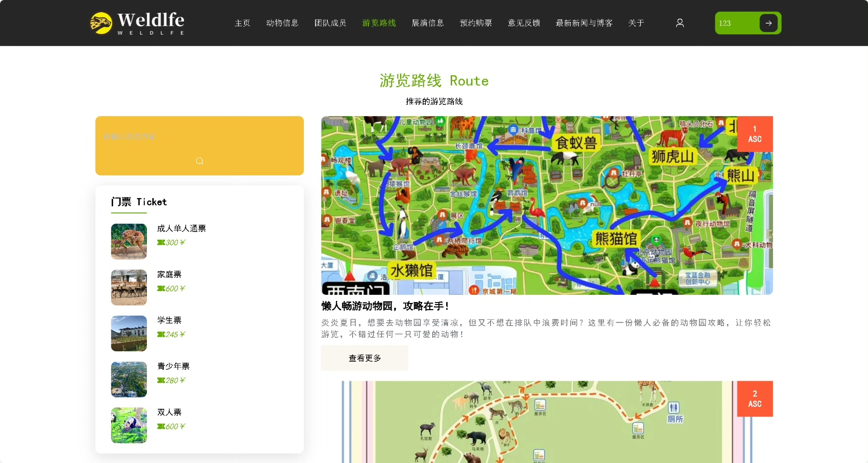The image size is (868, 463).
Task: Open 最新新闻与博客 menu item
Action: click(x=584, y=23)
